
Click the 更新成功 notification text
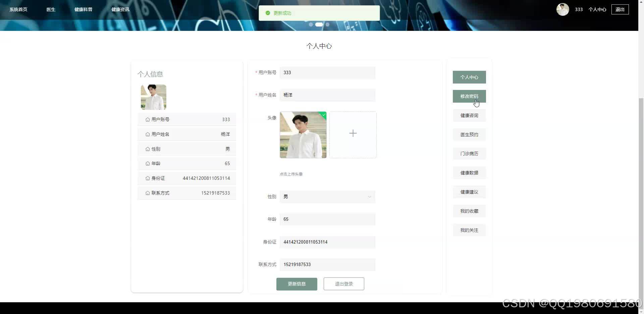(282, 13)
